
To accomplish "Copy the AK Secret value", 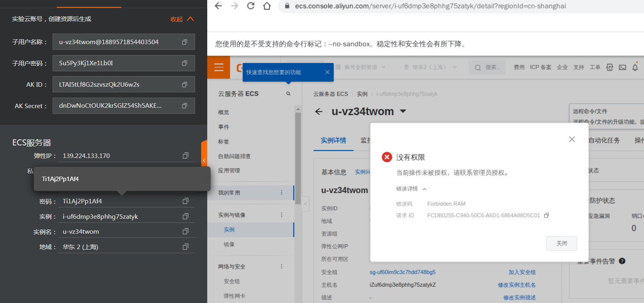I will tap(185, 106).
